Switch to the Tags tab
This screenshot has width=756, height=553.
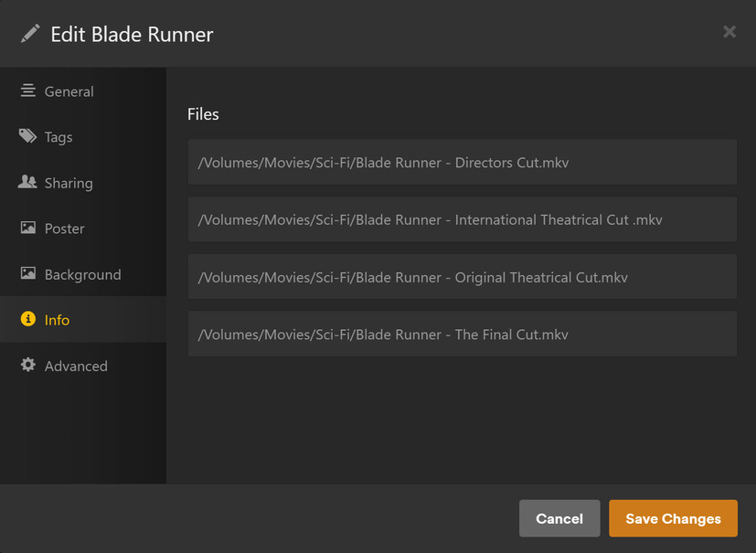[59, 137]
